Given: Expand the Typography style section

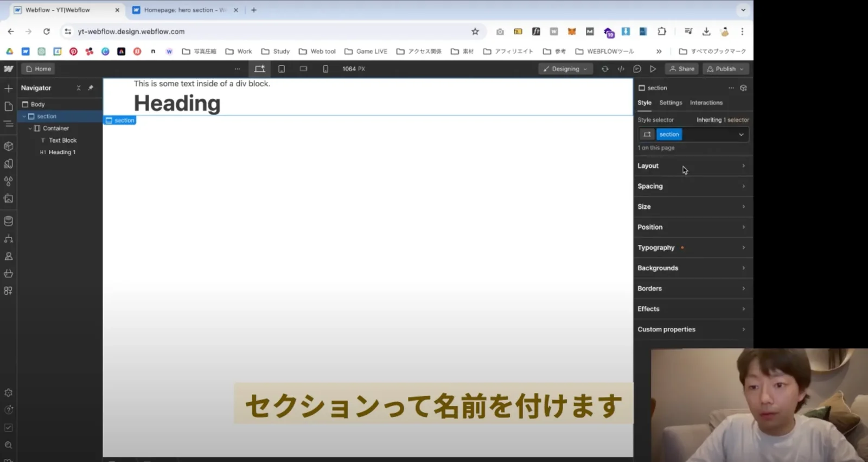Looking at the screenshot, I should (x=692, y=248).
